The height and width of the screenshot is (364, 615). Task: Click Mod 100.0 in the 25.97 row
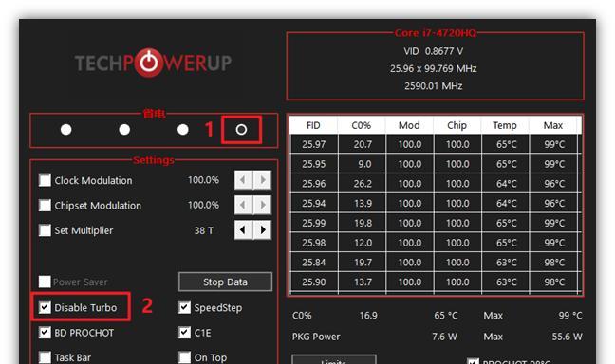point(410,144)
